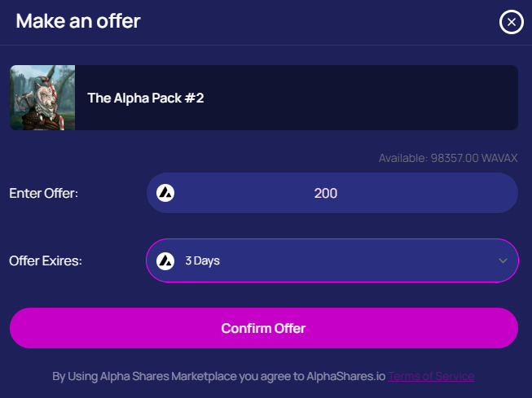
Task: Click the Enter Offer label
Action: [x=44, y=193]
